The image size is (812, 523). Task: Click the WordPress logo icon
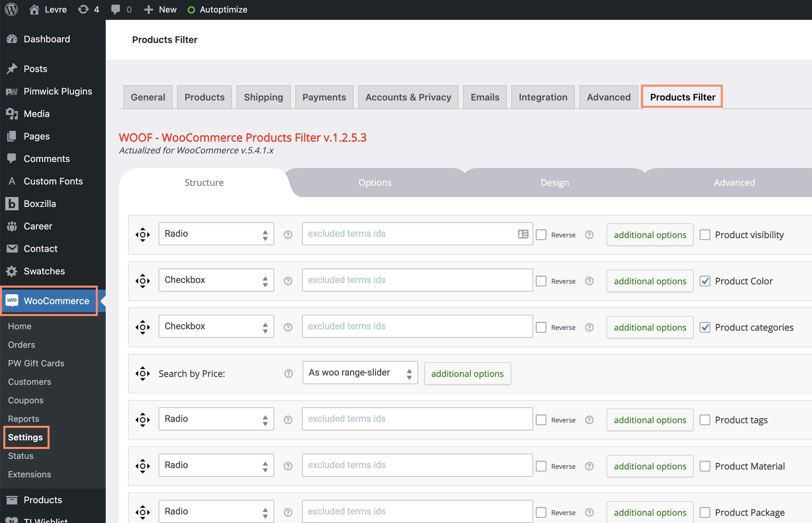[x=11, y=9]
